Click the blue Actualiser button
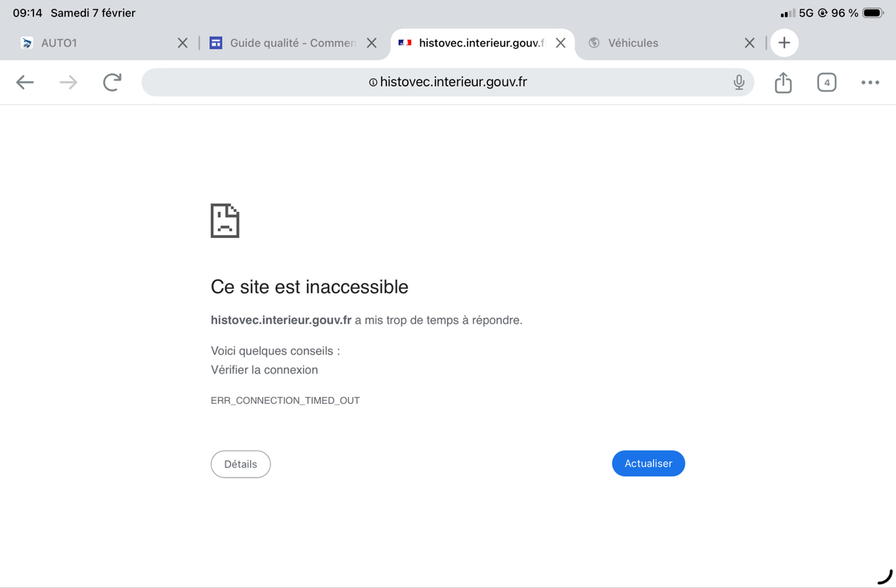The image size is (896, 588). 648,463
